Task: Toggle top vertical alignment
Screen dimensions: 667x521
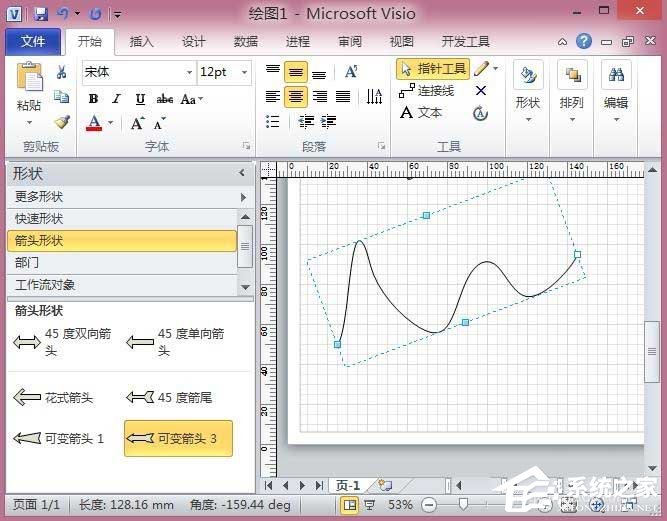Action: click(273, 69)
